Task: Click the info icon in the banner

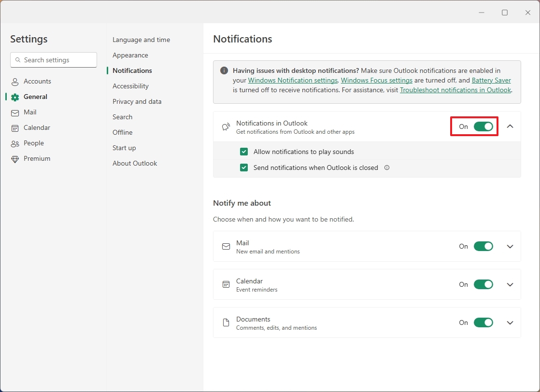Action: [x=224, y=70]
